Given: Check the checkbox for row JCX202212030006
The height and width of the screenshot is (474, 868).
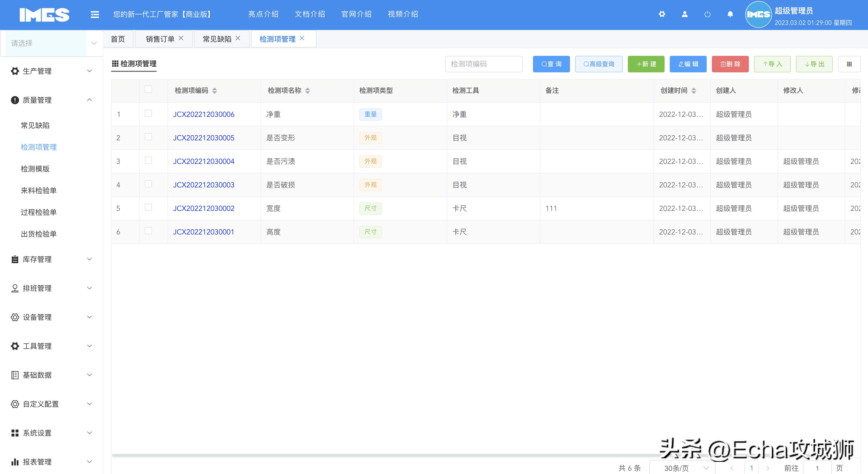Looking at the screenshot, I should [148, 113].
